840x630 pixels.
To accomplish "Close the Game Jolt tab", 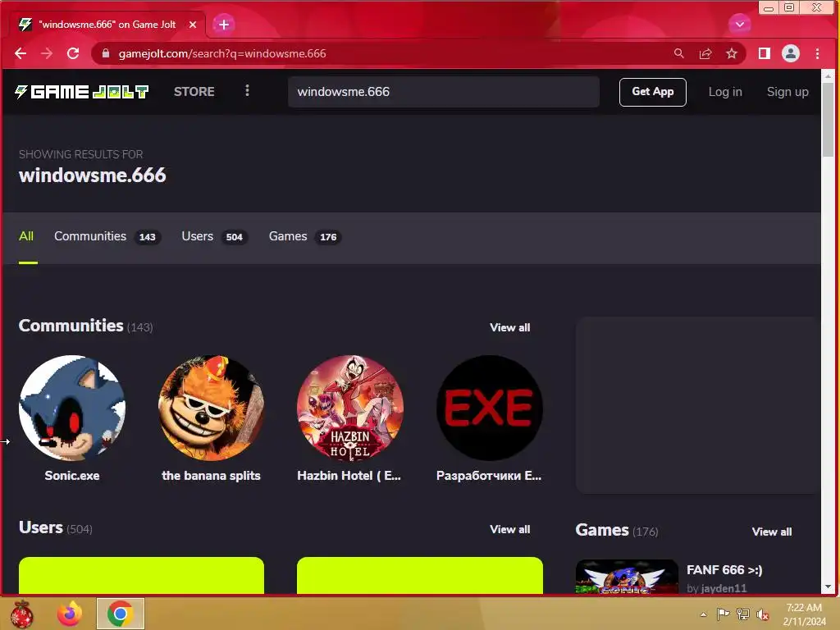I will click(193, 25).
